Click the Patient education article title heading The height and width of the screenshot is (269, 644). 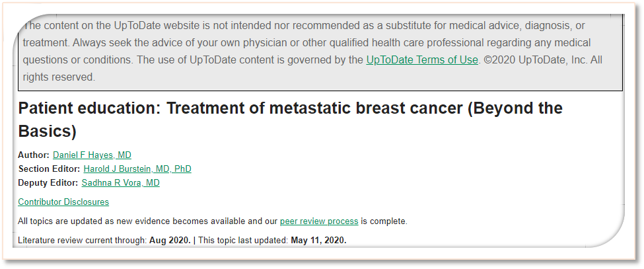pos(290,109)
